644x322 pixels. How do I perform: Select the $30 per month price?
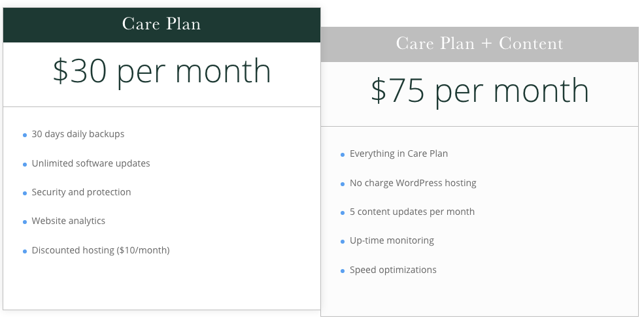point(161,72)
